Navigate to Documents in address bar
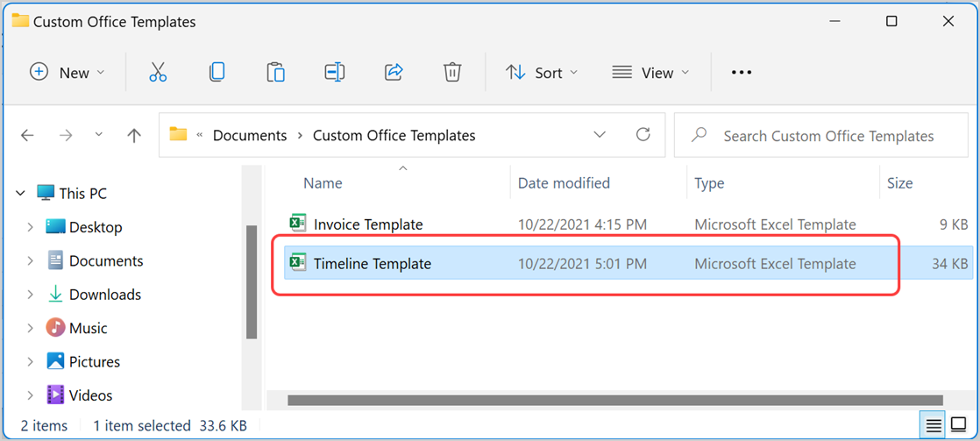The image size is (980, 441). [250, 136]
